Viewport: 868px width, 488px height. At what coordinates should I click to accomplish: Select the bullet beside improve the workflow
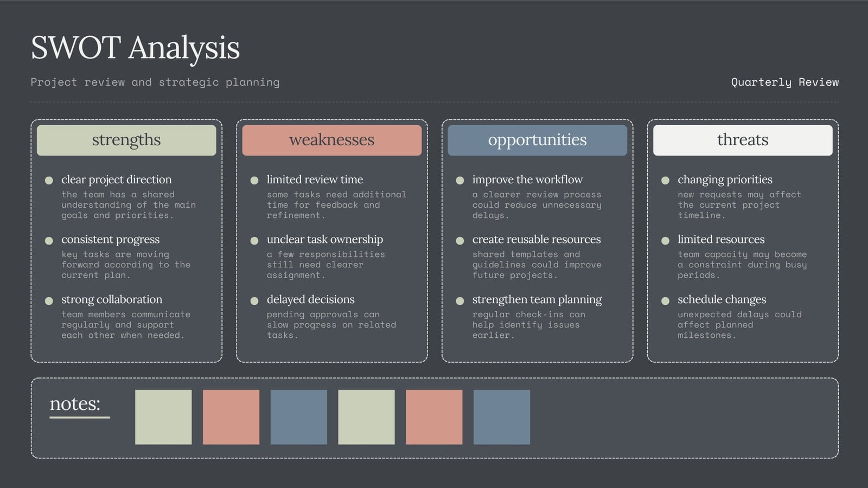tap(459, 180)
